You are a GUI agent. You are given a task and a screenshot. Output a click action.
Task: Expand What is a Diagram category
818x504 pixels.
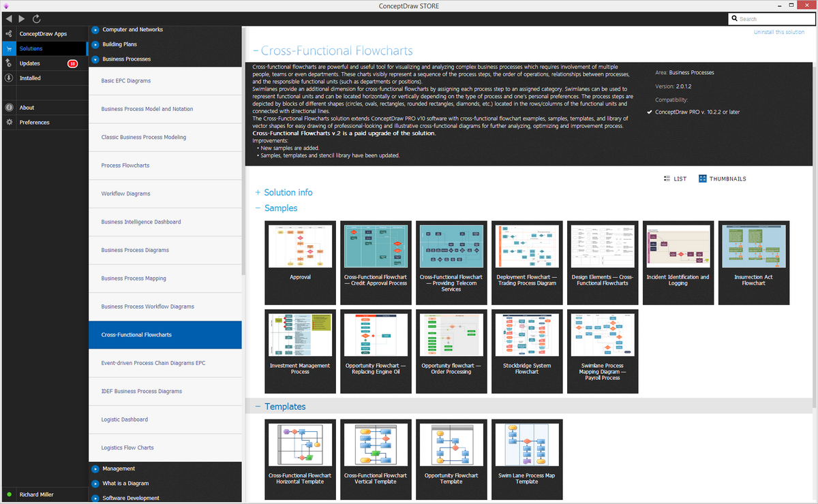[x=95, y=484]
